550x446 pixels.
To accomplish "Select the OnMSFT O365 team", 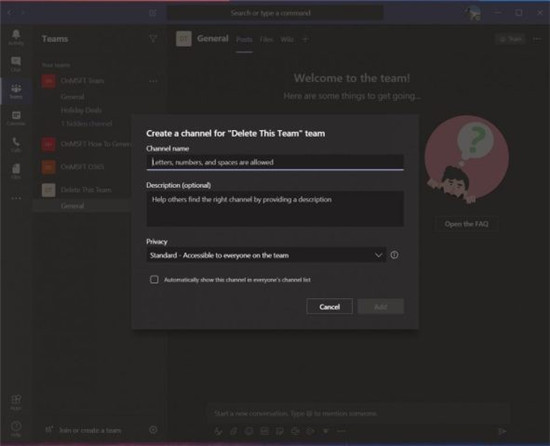I will click(x=82, y=167).
